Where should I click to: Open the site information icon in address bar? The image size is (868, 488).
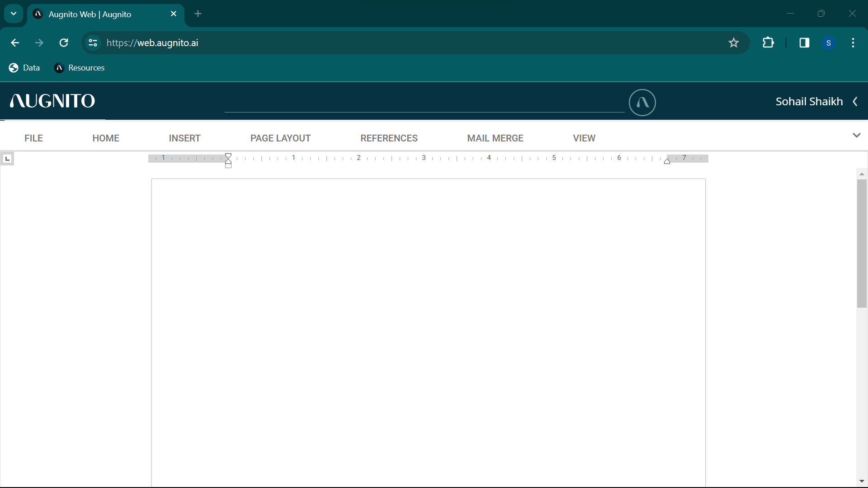[x=93, y=43]
